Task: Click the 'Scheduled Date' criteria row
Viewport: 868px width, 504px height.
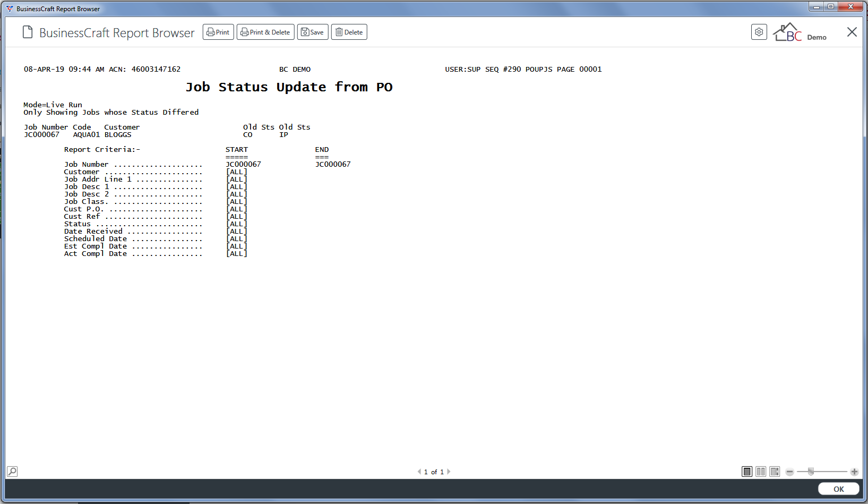Action: (156, 239)
